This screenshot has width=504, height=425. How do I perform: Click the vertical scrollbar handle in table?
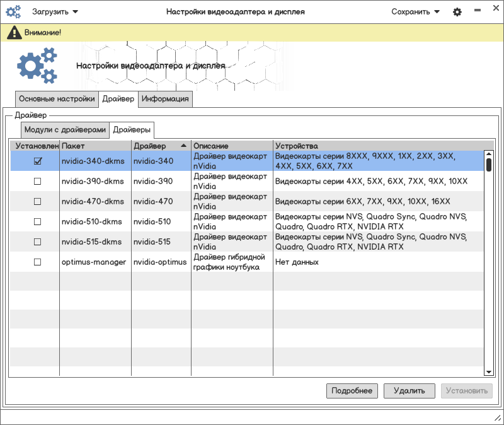488,165
